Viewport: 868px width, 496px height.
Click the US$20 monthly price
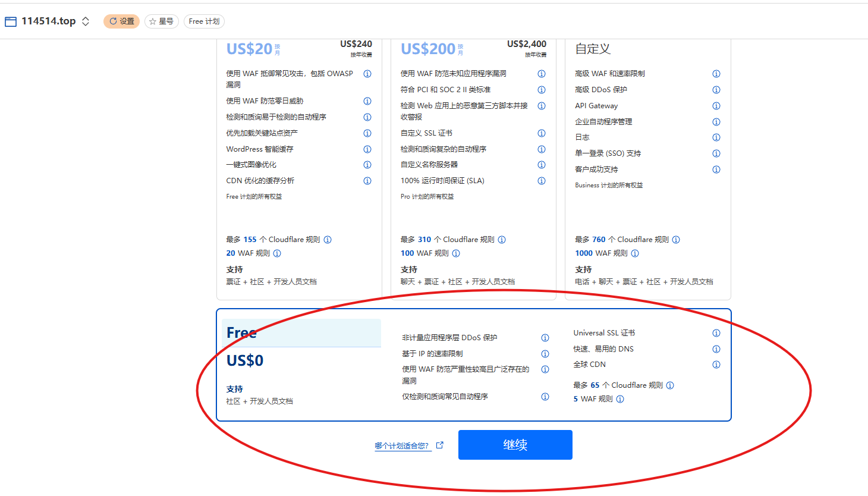(249, 49)
